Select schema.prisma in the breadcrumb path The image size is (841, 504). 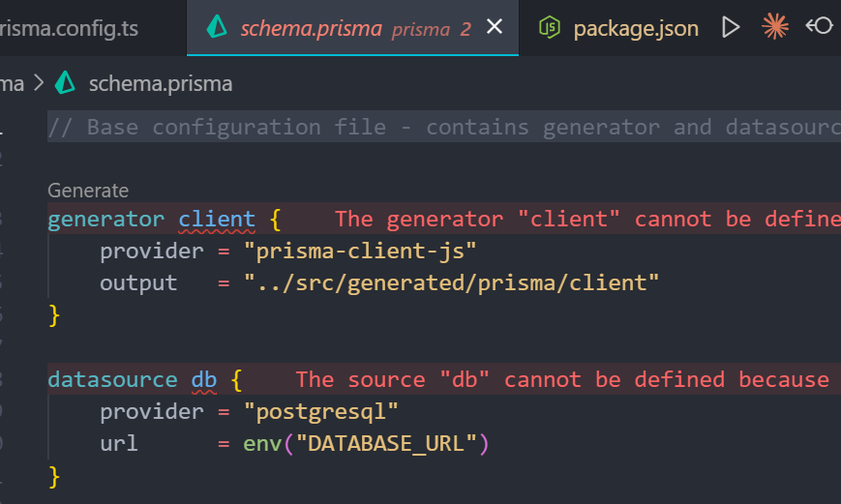click(160, 83)
